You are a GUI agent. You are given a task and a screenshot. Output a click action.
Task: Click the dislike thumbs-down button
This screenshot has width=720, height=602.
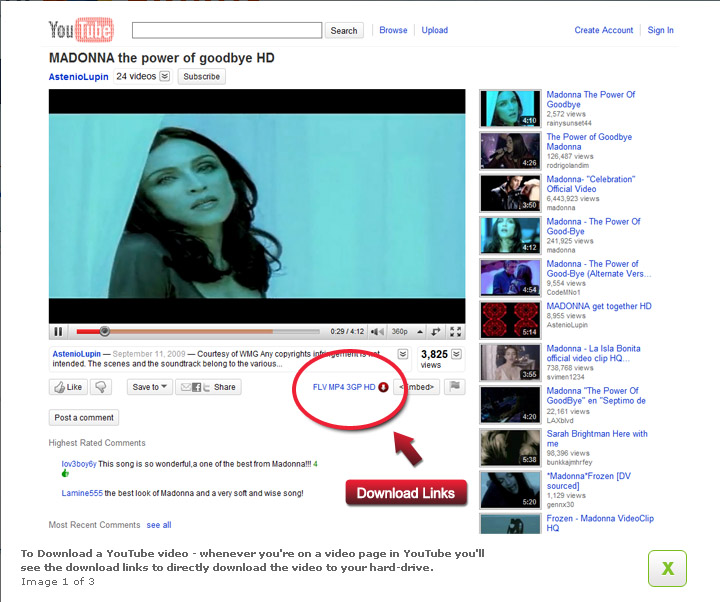(101, 387)
